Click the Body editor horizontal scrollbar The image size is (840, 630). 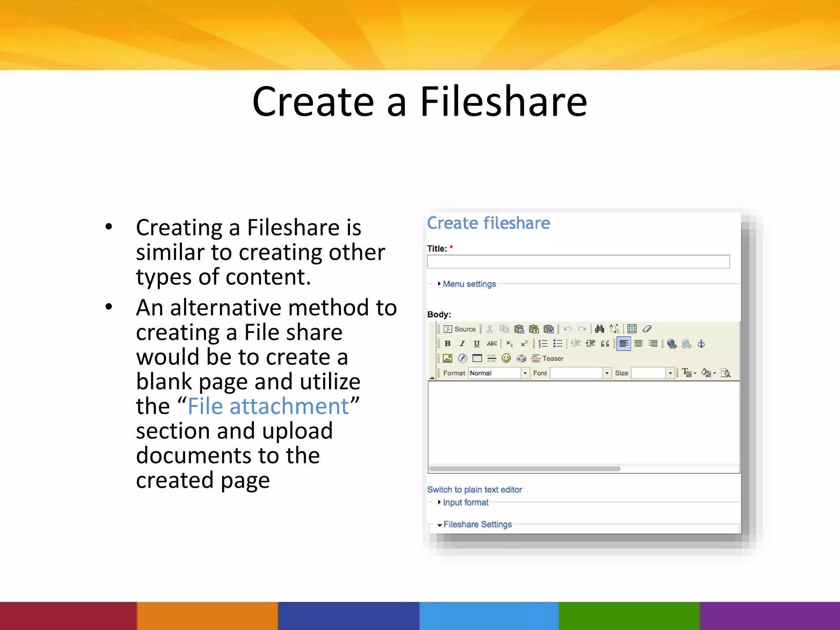525,468
